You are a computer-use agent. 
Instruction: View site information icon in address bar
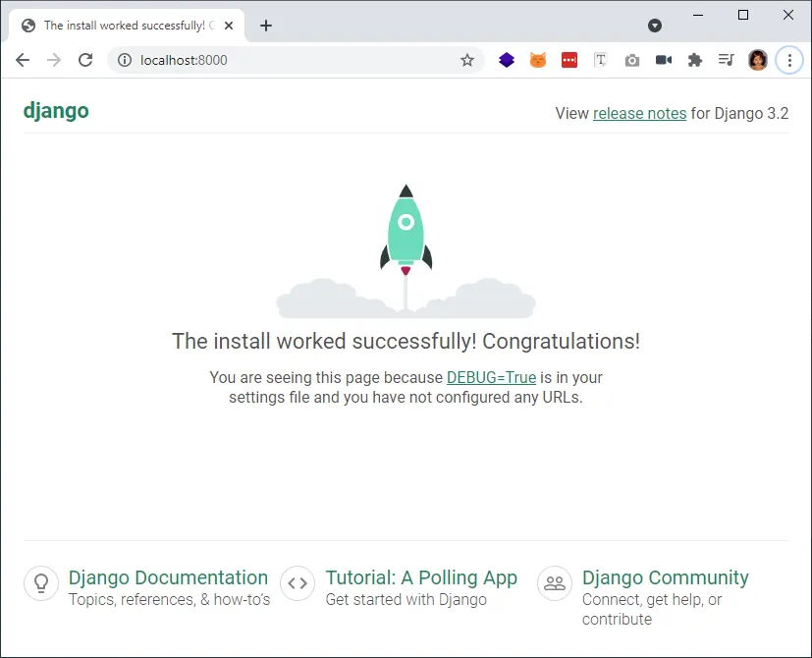125,60
